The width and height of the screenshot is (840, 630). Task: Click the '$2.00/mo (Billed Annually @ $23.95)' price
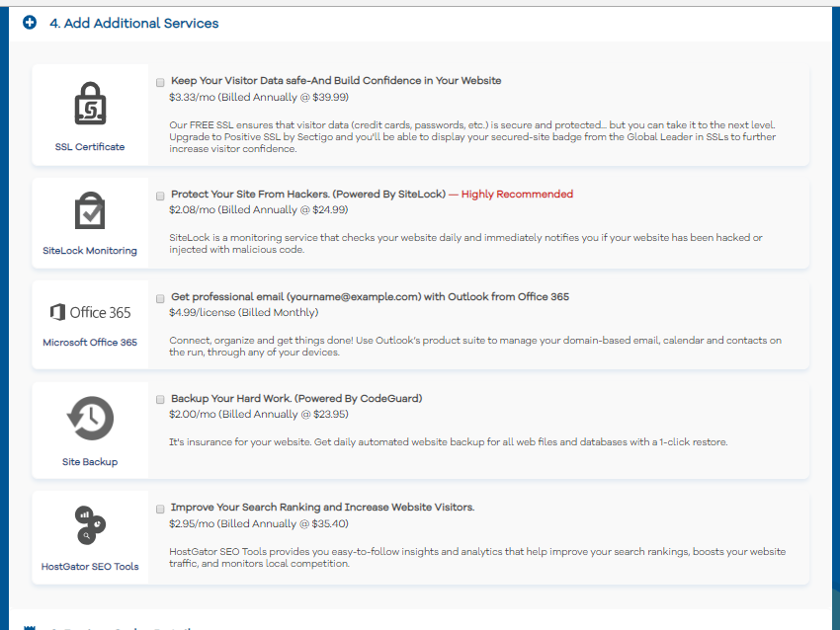(259, 415)
